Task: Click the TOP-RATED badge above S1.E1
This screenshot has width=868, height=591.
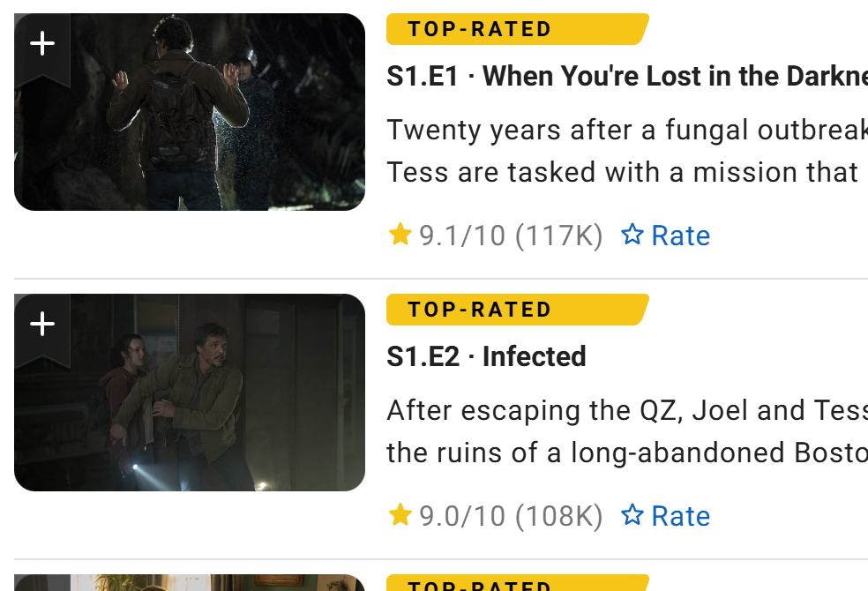Action: (517, 29)
